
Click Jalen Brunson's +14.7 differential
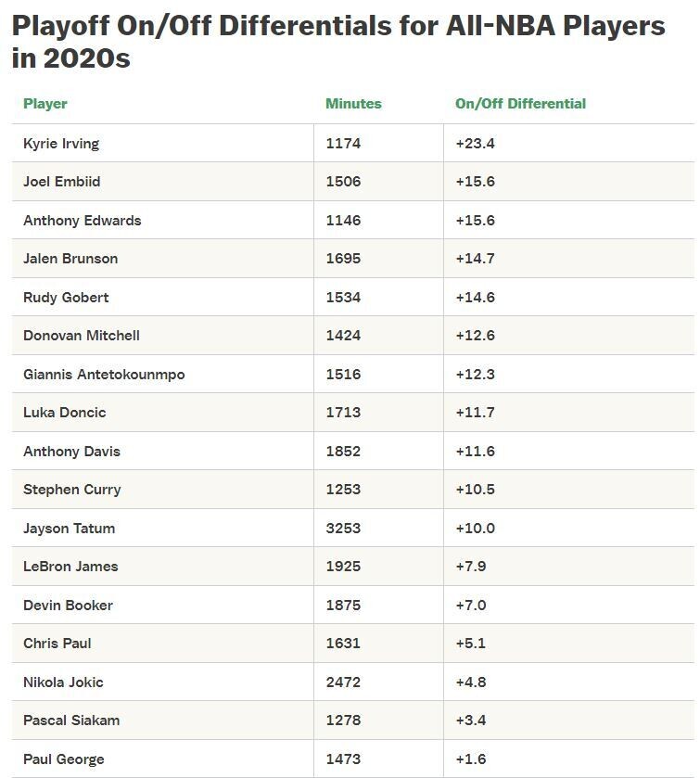(x=475, y=259)
